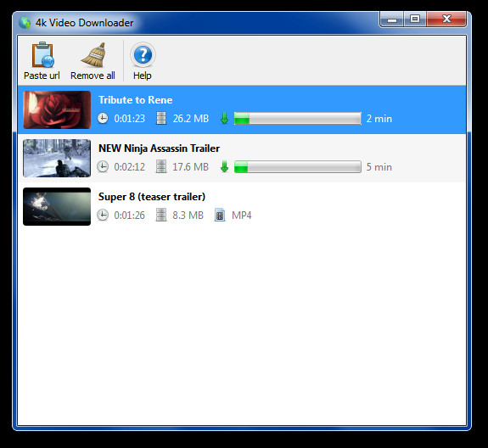Click the green download arrow for Tribute to Rene
Screen dimensions: 488x448
tap(224, 119)
